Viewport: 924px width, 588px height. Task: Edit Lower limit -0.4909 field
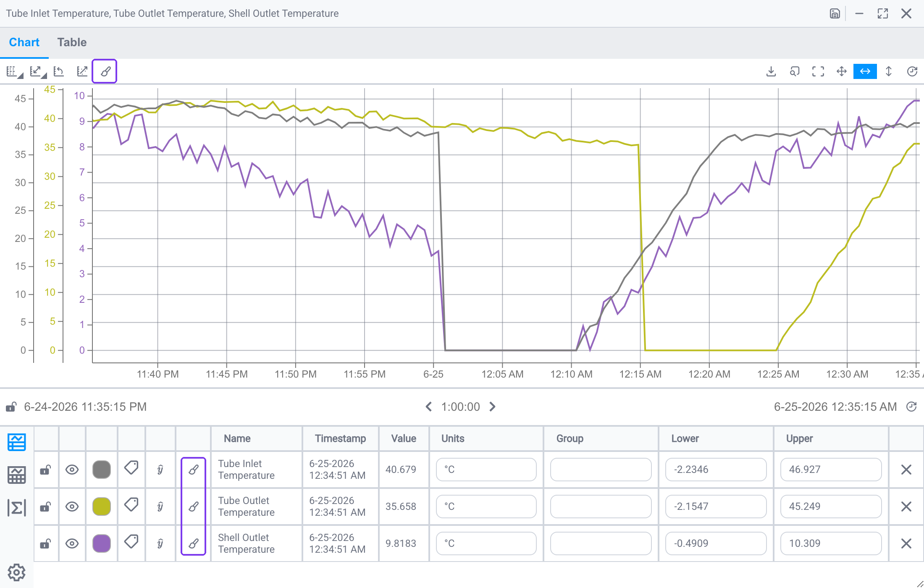point(716,543)
